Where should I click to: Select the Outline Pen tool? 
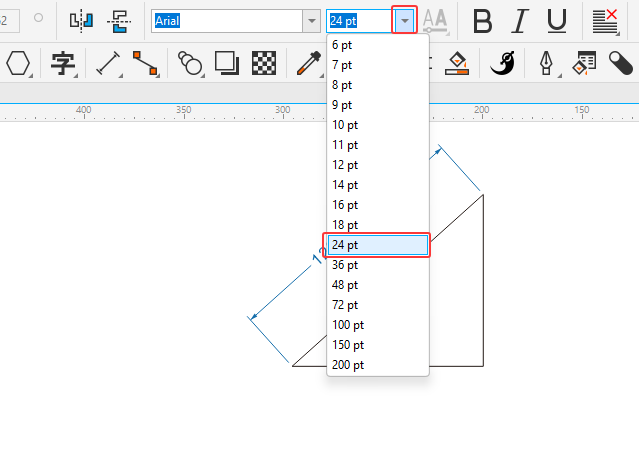pyautogui.click(x=546, y=63)
